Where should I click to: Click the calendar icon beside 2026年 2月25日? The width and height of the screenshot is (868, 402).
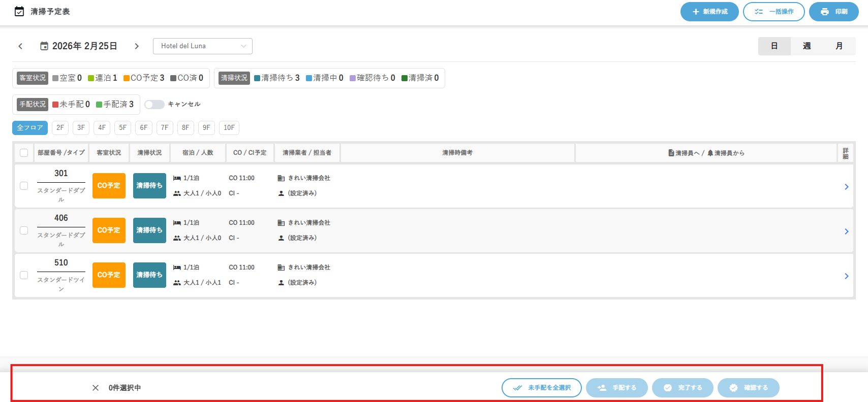[x=44, y=46]
